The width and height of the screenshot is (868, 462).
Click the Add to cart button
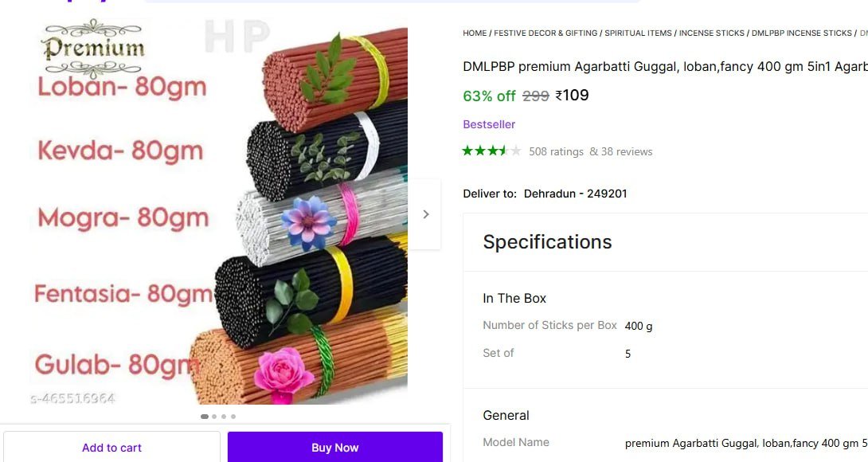111,448
